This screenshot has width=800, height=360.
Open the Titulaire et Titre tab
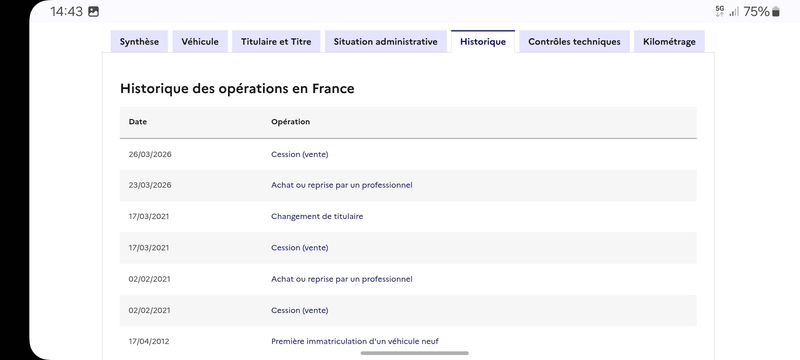276,42
